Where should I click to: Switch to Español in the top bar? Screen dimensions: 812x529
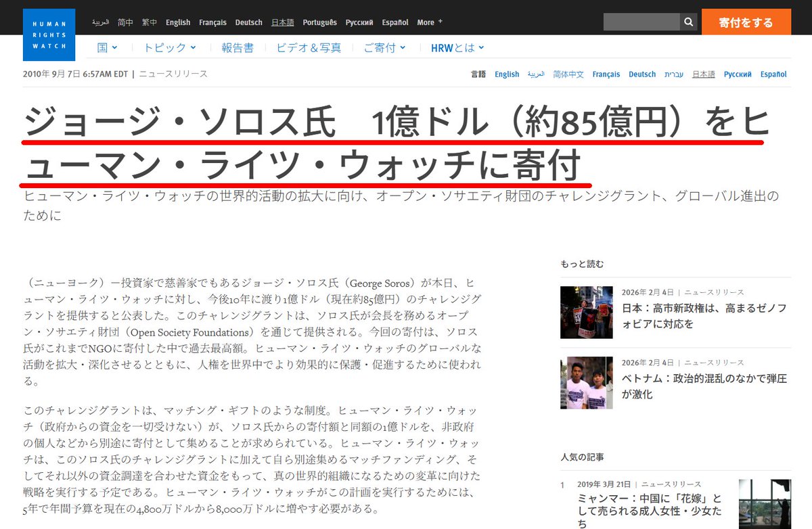(395, 22)
